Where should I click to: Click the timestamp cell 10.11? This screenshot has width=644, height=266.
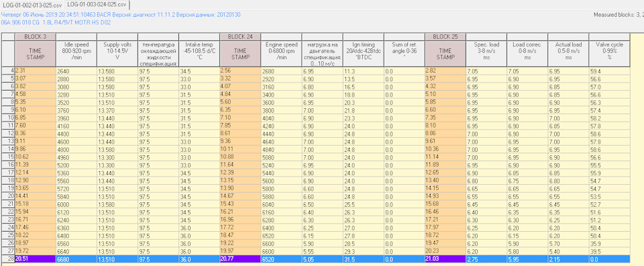coord(240,149)
